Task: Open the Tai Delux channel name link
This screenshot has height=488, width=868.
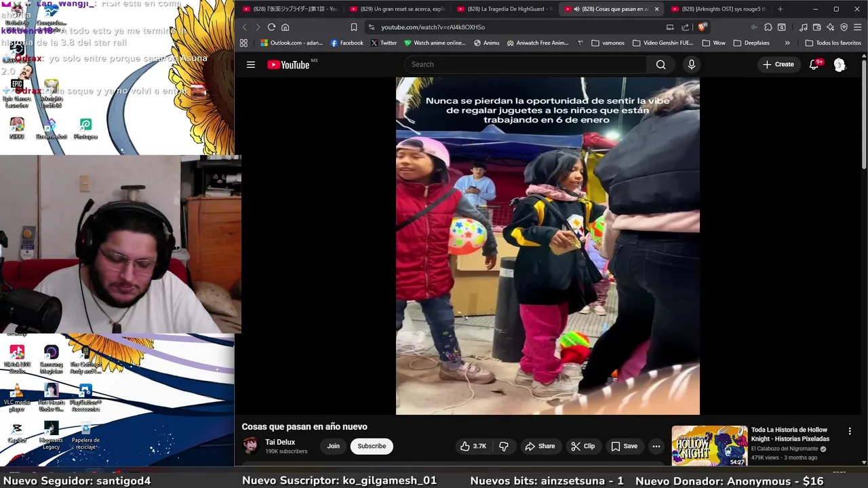Action: (x=280, y=442)
